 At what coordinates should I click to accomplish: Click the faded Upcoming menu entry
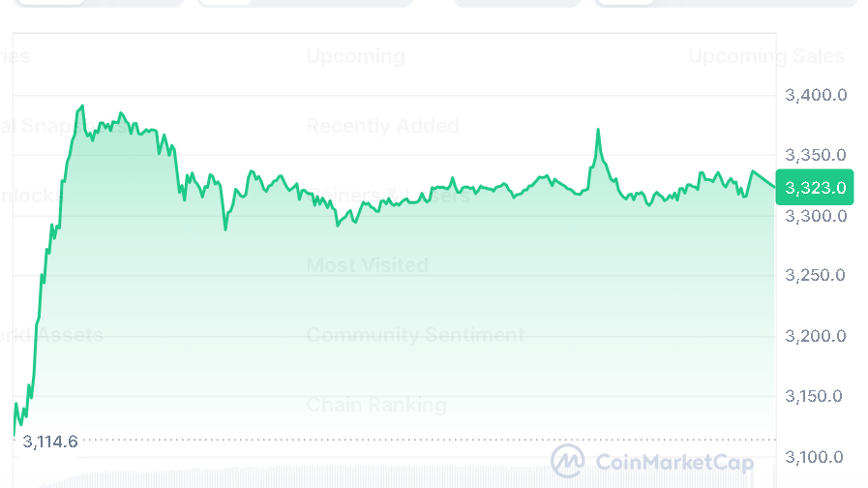[x=355, y=56]
